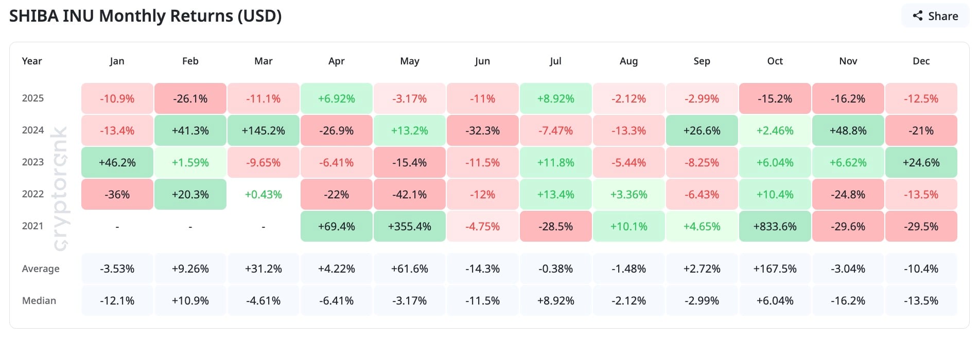The image size is (980, 337).
Task: Click the -36% January 2022 cell
Action: pyautogui.click(x=117, y=194)
